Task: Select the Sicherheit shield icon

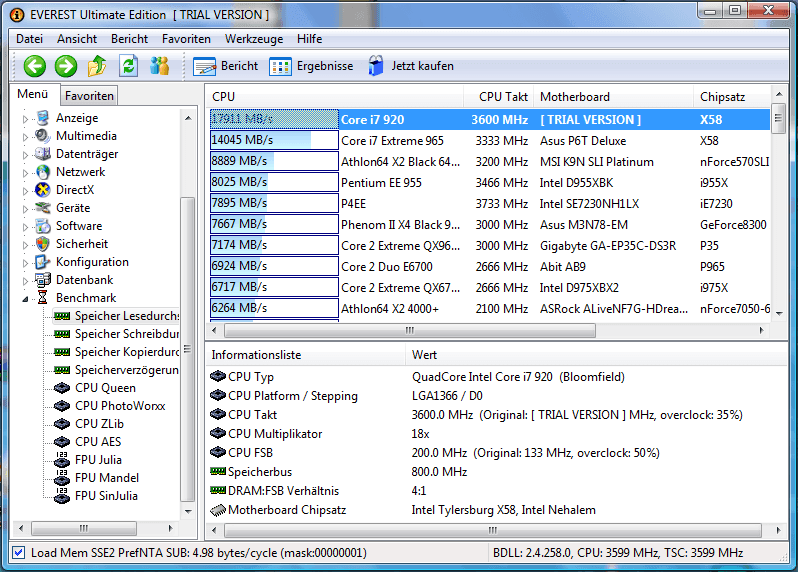Action: tap(43, 244)
